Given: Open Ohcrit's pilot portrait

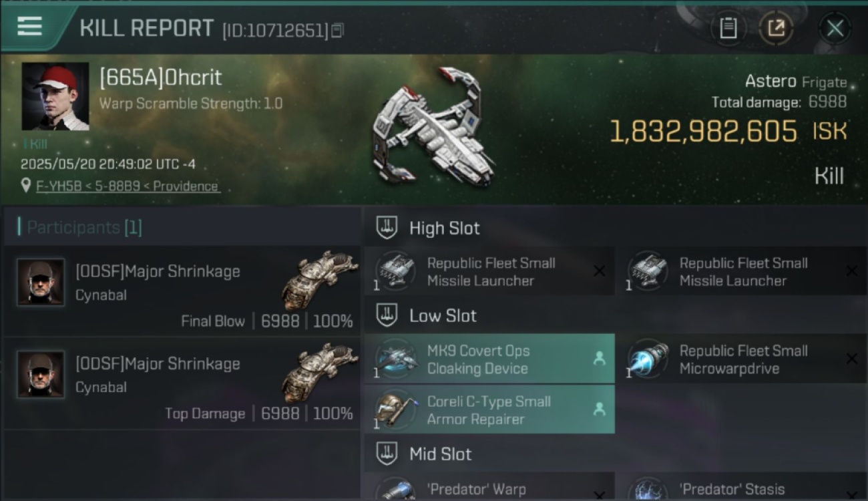Looking at the screenshot, I should point(55,96).
